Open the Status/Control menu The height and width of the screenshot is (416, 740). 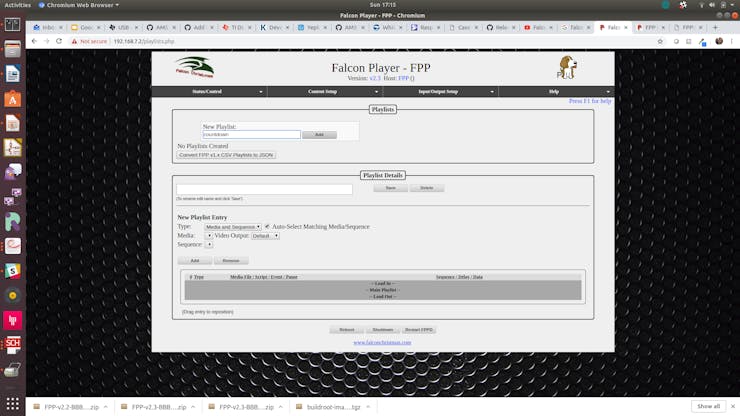pos(209,92)
